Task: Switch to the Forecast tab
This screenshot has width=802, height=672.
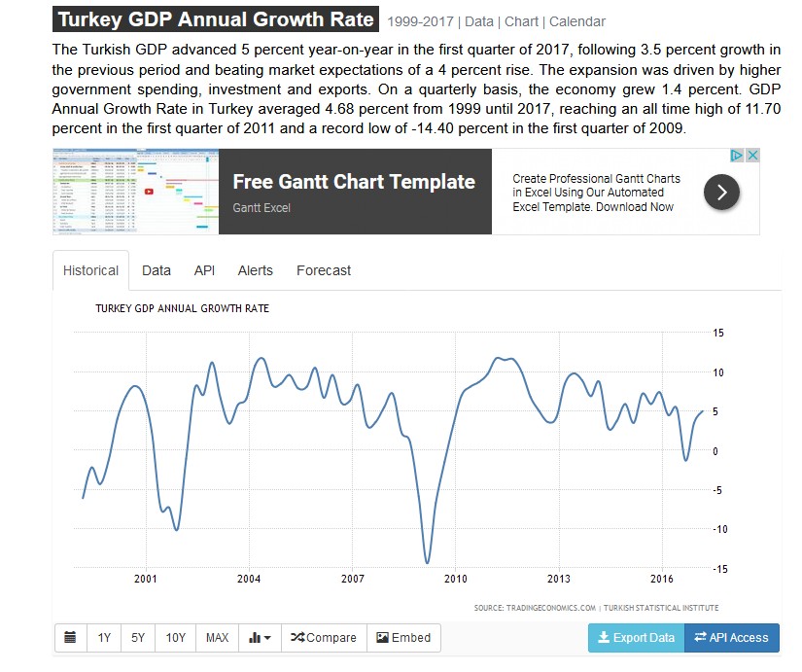Action: click(x=324, y=270)
